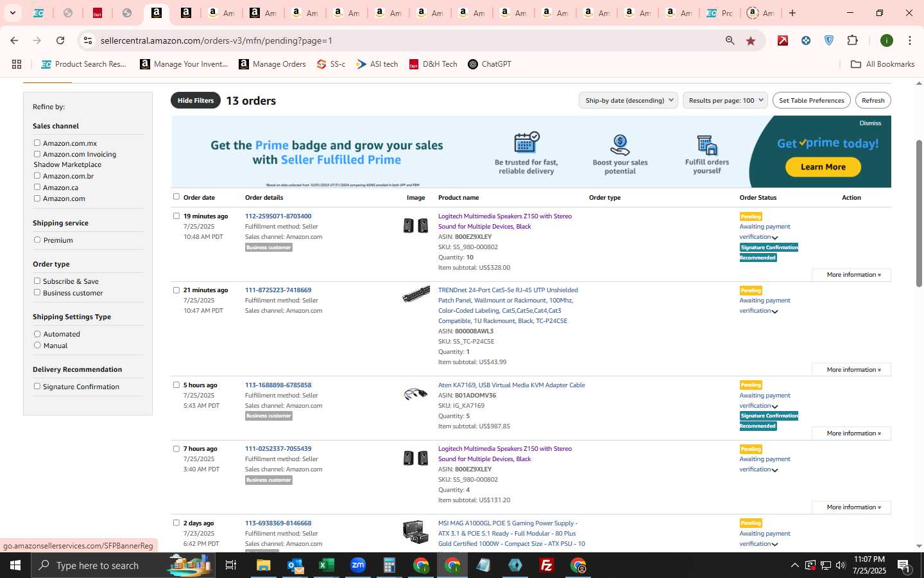The image size is (924, 578).
Task: Click the Logitech speakers thumbnail of the 10-quantity order
Action: click(x=416, y=225)
